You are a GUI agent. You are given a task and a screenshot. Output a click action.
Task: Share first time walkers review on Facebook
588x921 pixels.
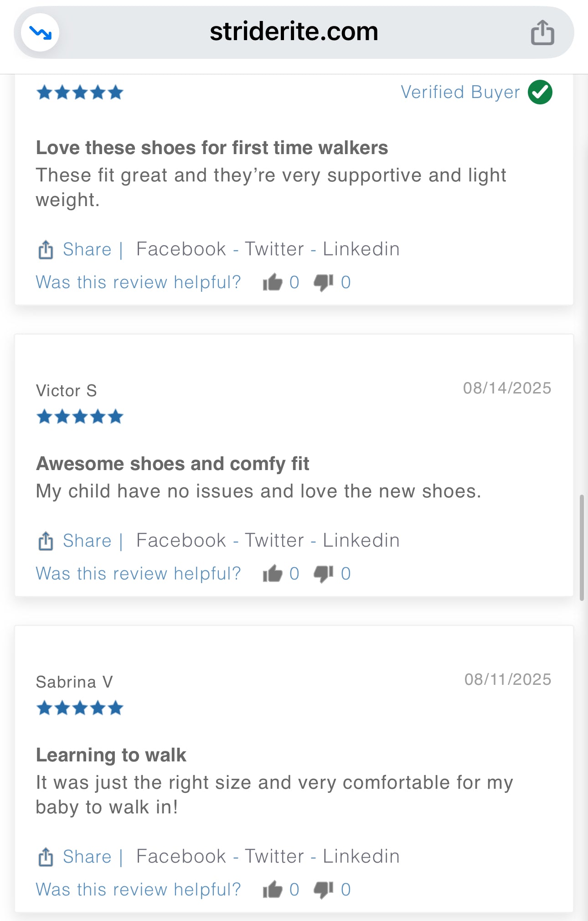pyautogui.click(x=181, y=249)
